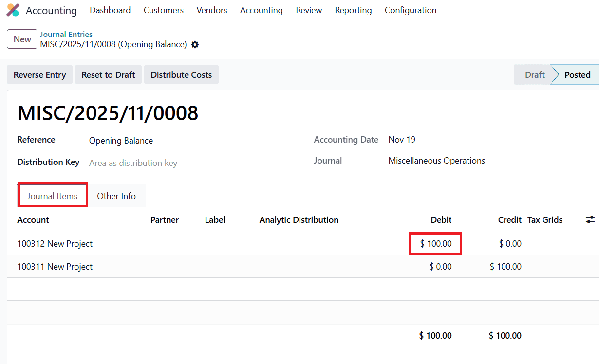The image size is (599, 364).
Task: Open the Configuration menu
Action: click(411, 10)
